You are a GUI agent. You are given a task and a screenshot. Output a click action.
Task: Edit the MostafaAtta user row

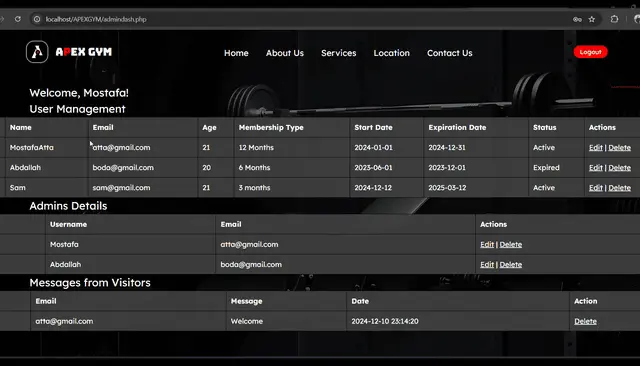click(x=596, y=148)
